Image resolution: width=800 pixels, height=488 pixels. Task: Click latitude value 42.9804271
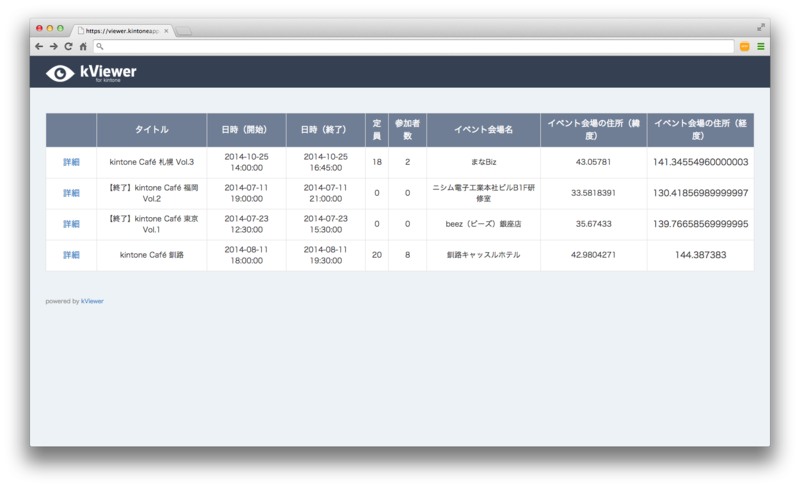(x=593, y=255)
